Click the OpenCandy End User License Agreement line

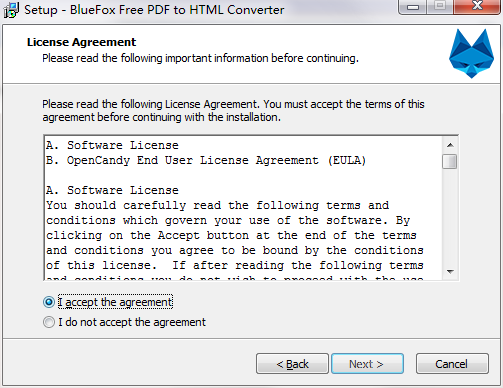coord(206,160)
